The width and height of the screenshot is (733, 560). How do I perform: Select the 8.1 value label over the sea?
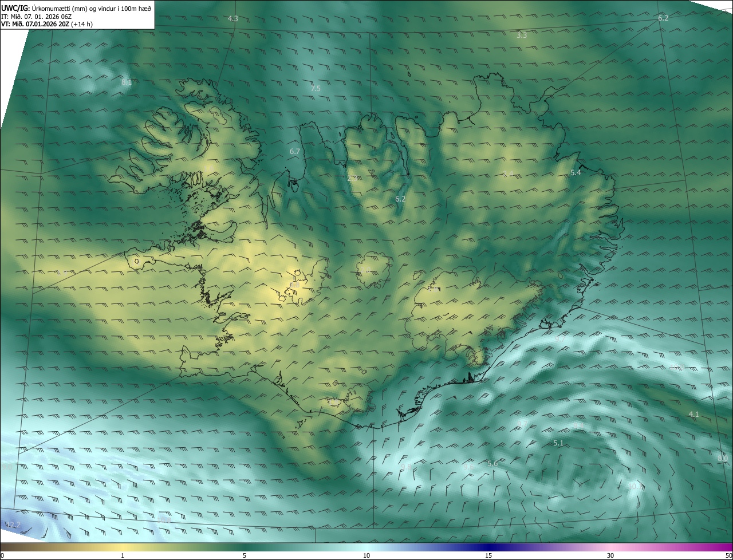tap(127, 82)
